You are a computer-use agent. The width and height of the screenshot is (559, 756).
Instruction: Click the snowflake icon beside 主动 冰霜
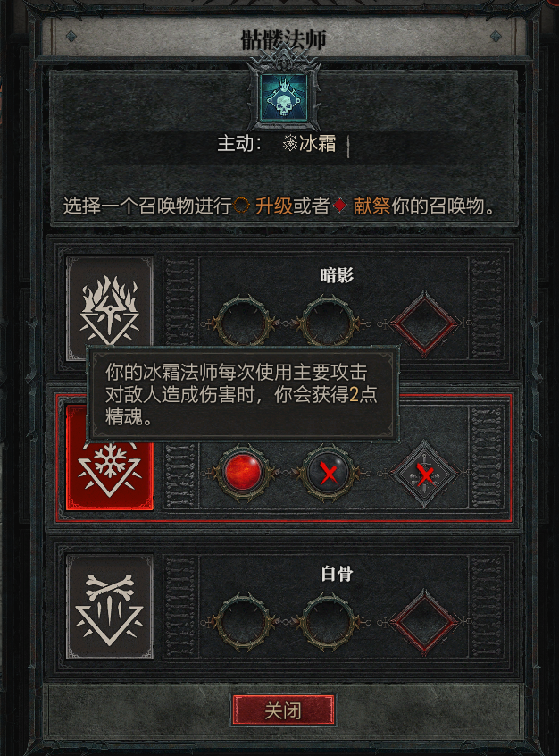pyautogui.click(x=289, y=143)
